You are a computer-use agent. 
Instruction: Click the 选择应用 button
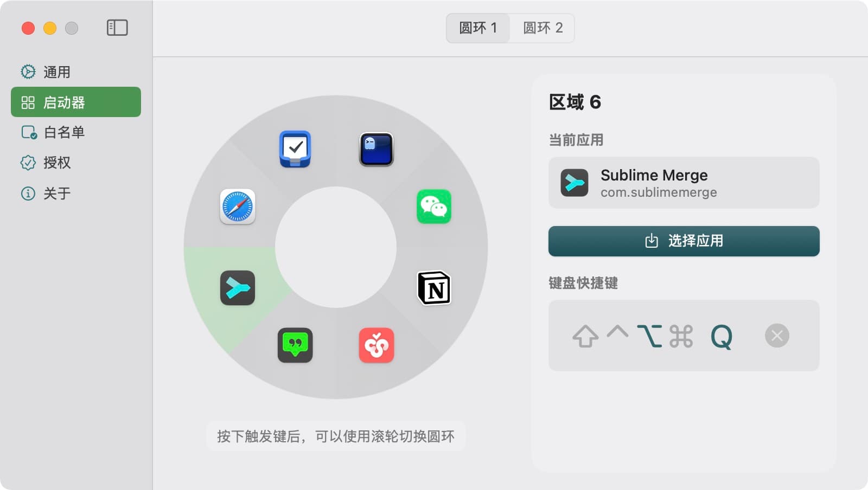coord(684,241)
